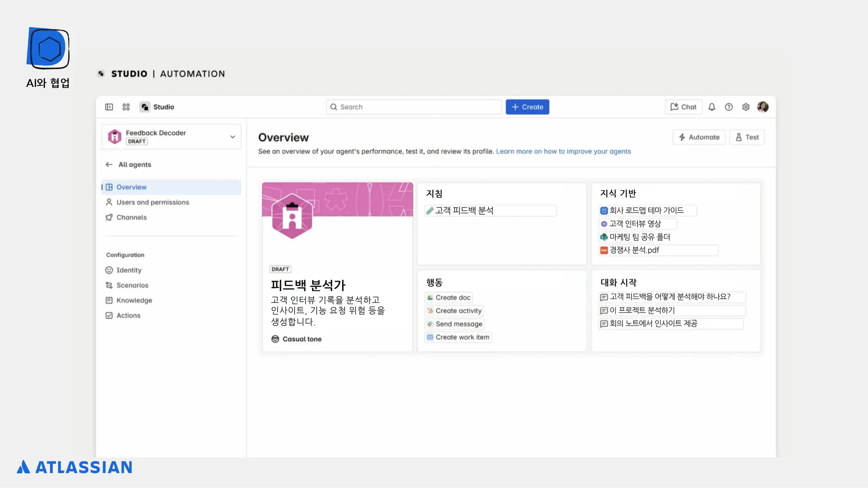Click the Create activity HubSpot icon

pyautogui.click(x=430, y=311)
